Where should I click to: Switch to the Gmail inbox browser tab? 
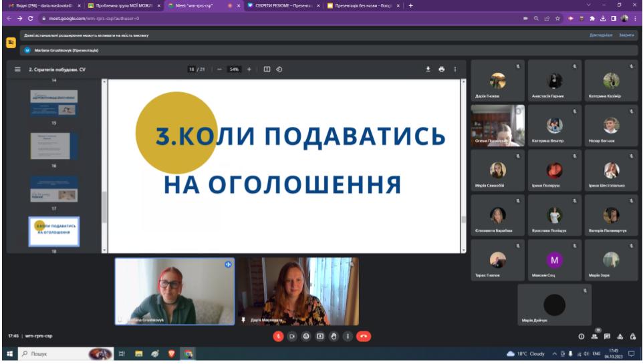[x=40, y=5]
